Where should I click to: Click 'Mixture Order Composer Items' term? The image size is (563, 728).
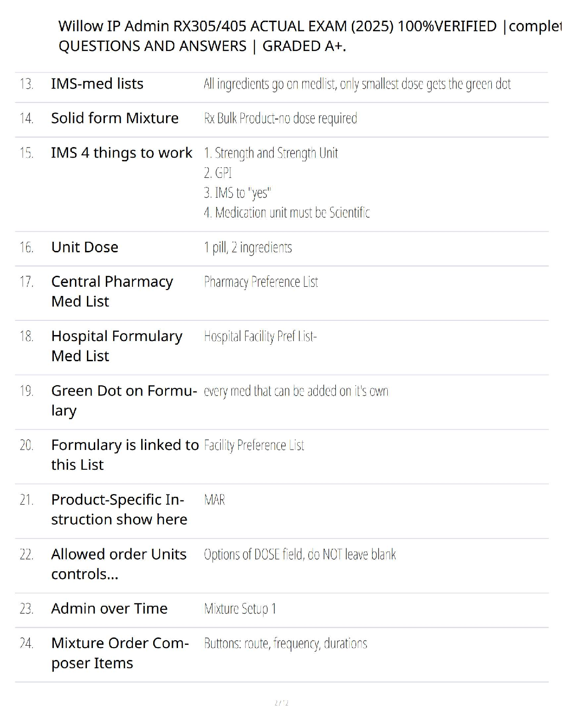pos(120,653)
